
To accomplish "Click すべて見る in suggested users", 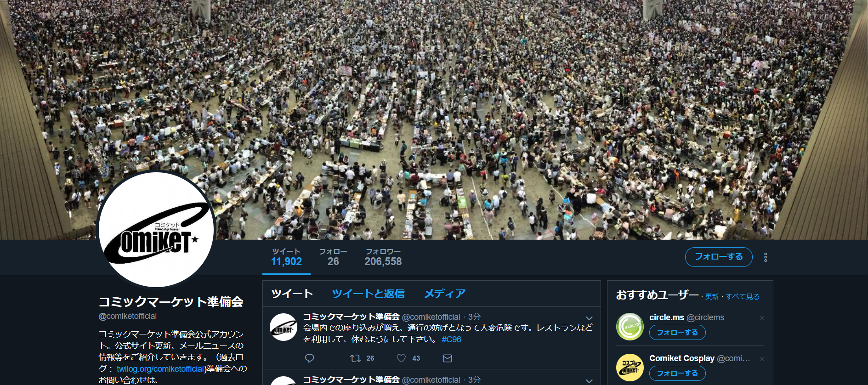I will coord(743,297).
